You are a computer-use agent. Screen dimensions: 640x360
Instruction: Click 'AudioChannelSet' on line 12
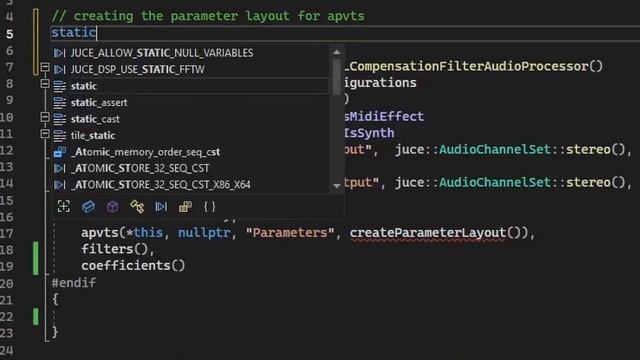click(x=495, y=149)
